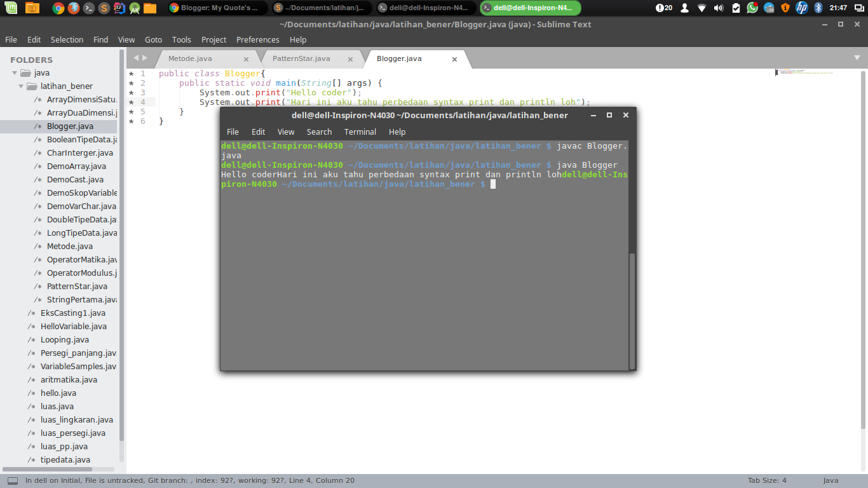Viewport: 868px width, 488px height.
Task: Go to previous tab with left arrow
Action: 135,58
